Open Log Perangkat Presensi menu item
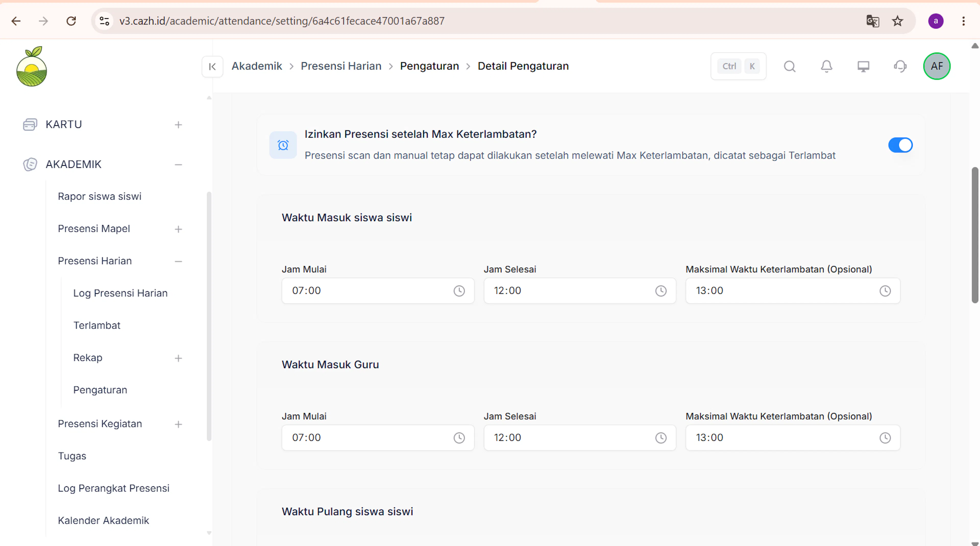Screen dimensions: 980x546 coord(113,488)
